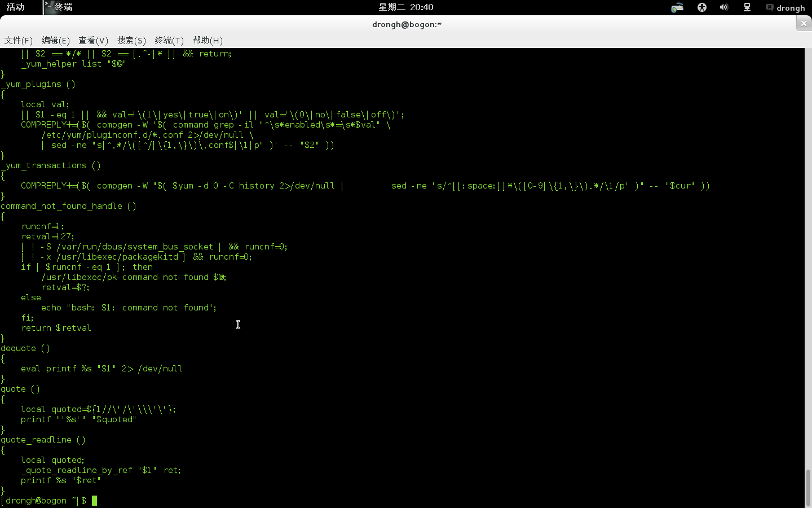The height and width of the screenshot is (508, 812).
Task: Click the text "dequote ()"
Action: coord(25,348)
